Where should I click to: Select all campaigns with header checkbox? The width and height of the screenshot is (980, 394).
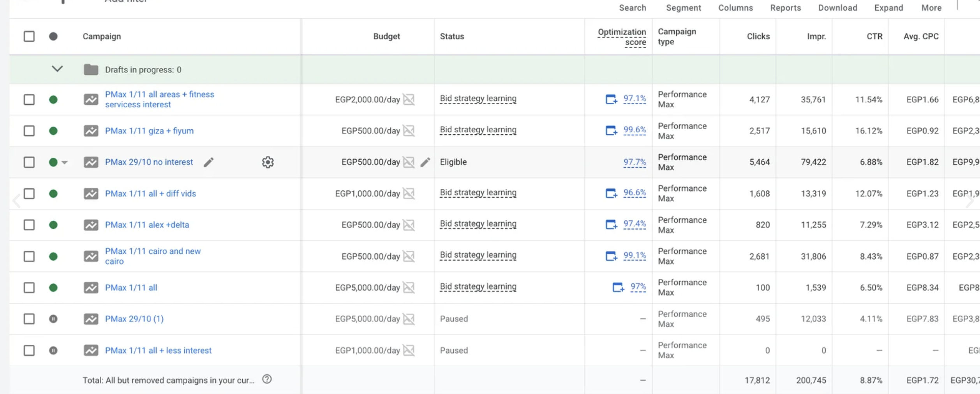pyautogui.click(x=29, y=36)
